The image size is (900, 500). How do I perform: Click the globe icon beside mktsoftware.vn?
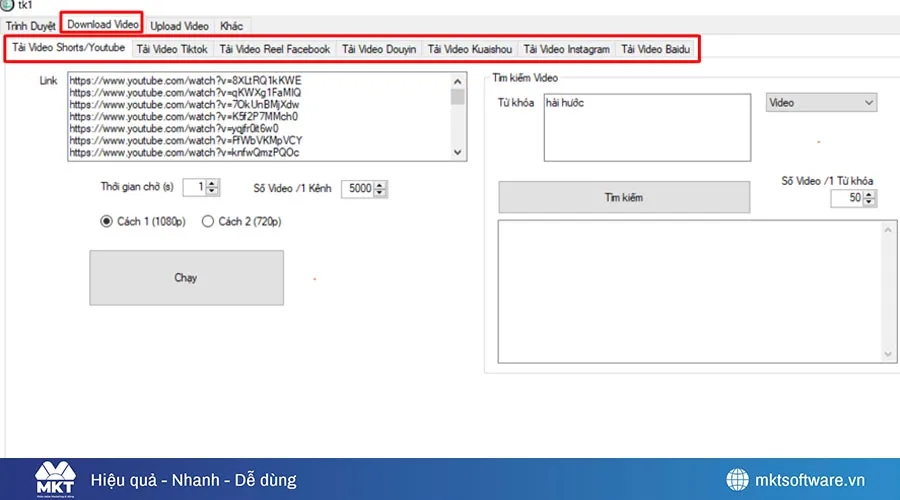[x=738, y=479]
